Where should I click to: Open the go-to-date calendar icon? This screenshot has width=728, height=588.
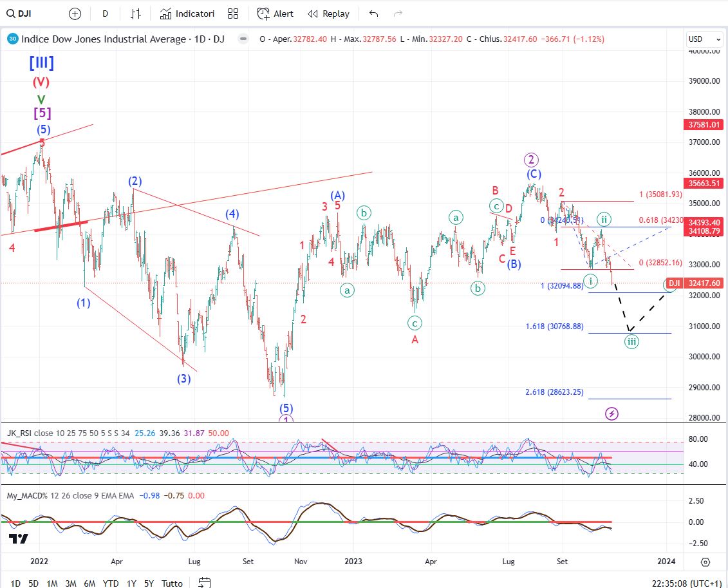pos(204,582)
